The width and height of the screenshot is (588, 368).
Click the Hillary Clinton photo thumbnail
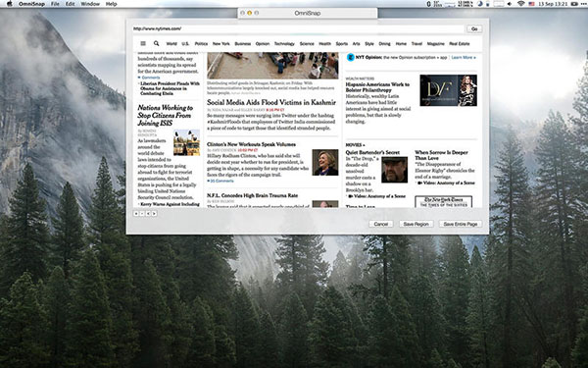click(325, 162)
